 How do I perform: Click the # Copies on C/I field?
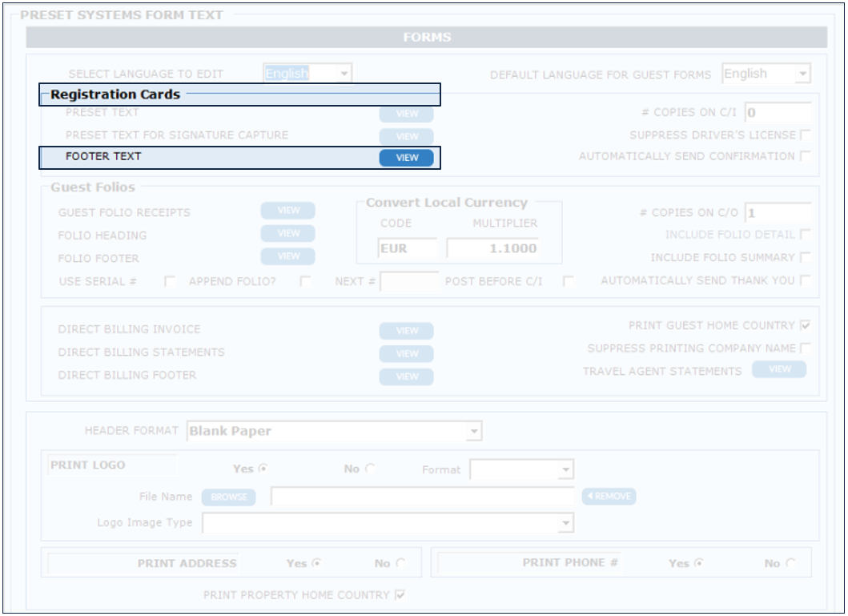pyautogui.click(x=777, y=113)
